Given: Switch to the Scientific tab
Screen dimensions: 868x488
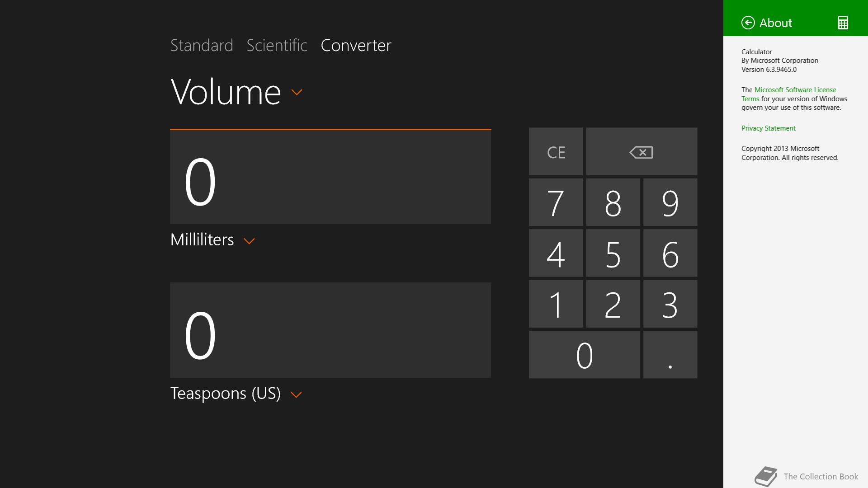Looking at the screenshot, I should 277,45.
